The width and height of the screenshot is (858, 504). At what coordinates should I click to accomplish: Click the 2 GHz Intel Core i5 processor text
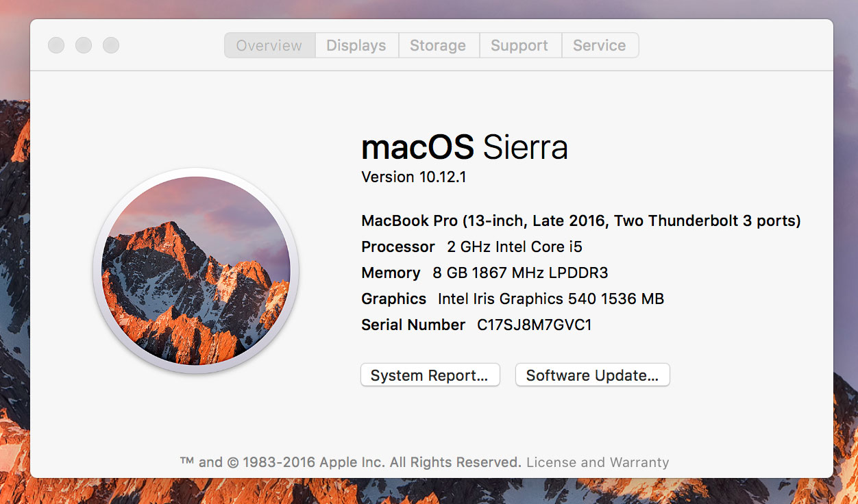click(x=515, y=247)
